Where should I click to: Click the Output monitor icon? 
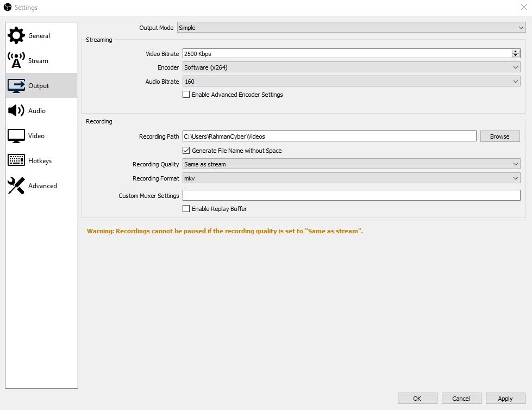pos(16,85)
